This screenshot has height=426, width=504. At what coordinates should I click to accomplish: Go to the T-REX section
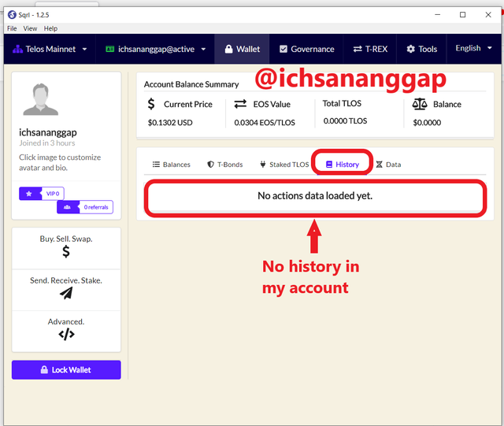pos(370,49)
